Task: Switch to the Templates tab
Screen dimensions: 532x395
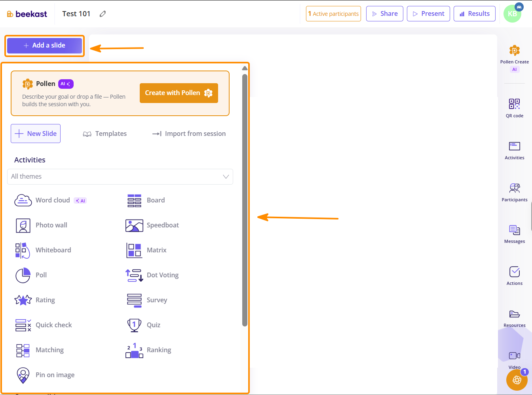Action: click(105, 134)
